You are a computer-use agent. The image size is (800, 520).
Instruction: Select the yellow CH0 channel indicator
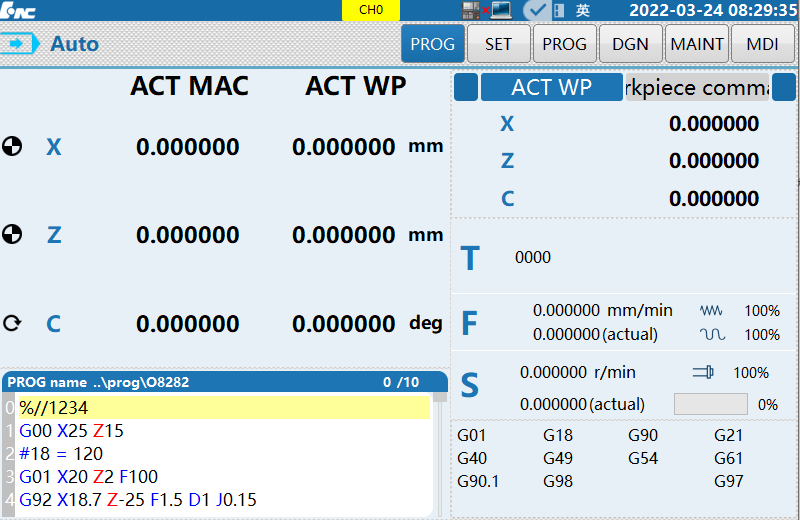pos(371,10)
